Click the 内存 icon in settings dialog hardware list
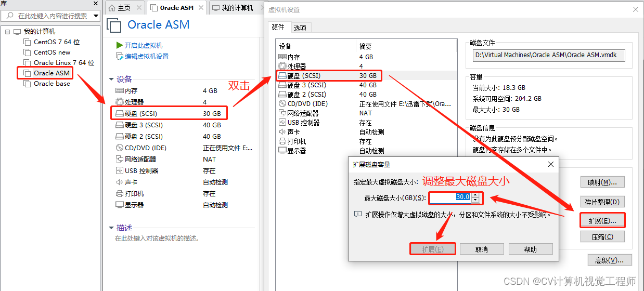The image size is (644, 291). (x=282, y=57)
